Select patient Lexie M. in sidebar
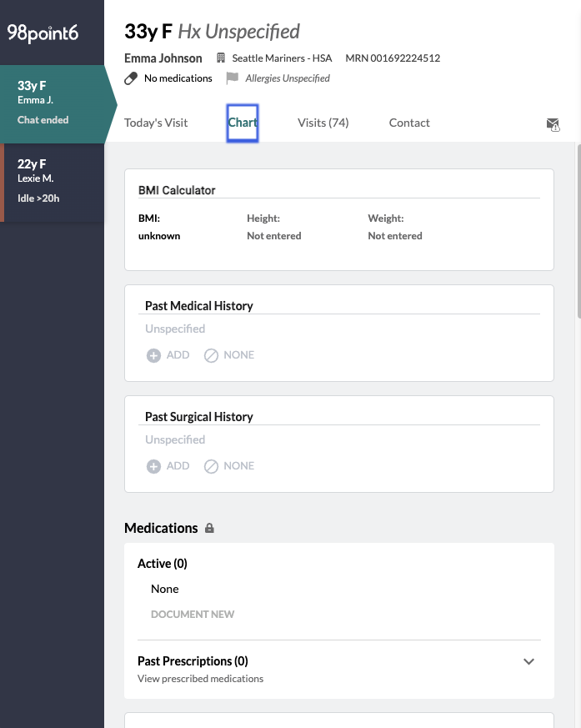Viewport: 581px width, 728px height. point(53,181)
